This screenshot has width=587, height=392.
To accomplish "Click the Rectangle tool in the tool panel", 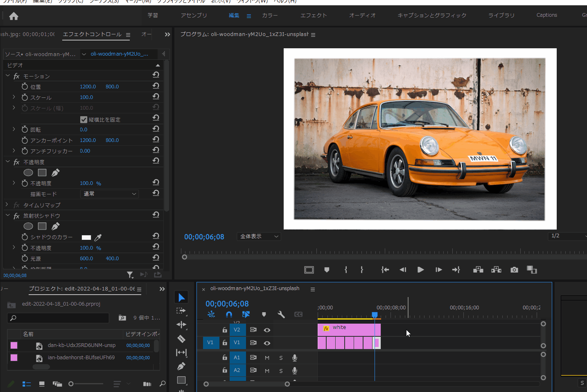I will 181,380.
